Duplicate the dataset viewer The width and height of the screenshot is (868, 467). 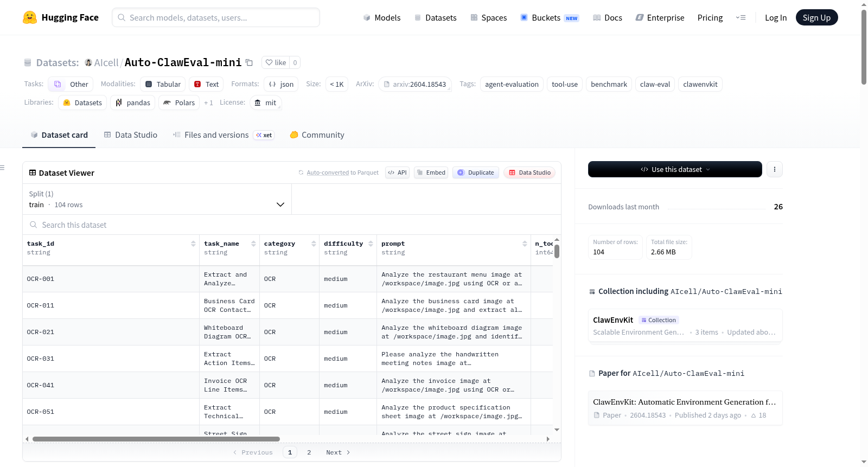coord(475,172)
